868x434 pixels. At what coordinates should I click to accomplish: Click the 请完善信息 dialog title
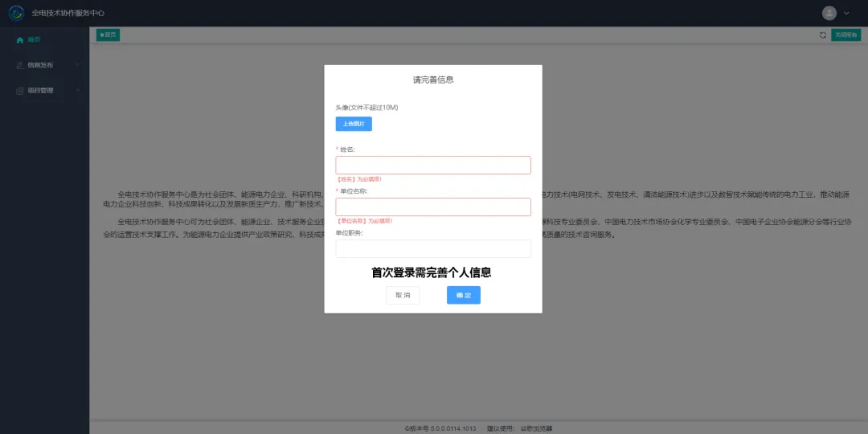coord(433,80)
